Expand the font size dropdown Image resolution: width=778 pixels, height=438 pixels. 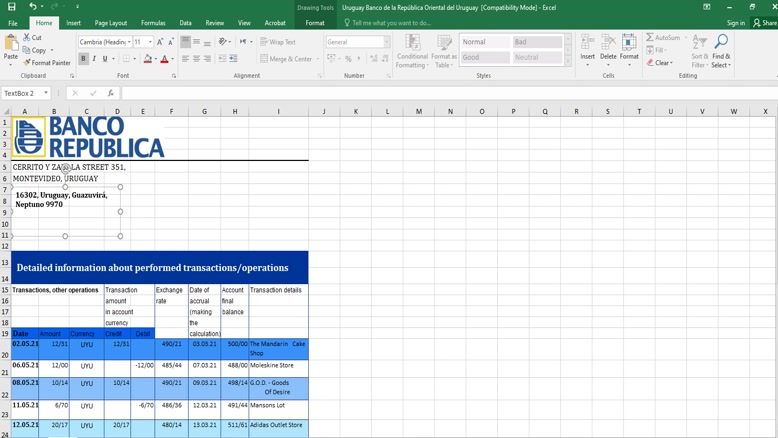pos(150,42)
